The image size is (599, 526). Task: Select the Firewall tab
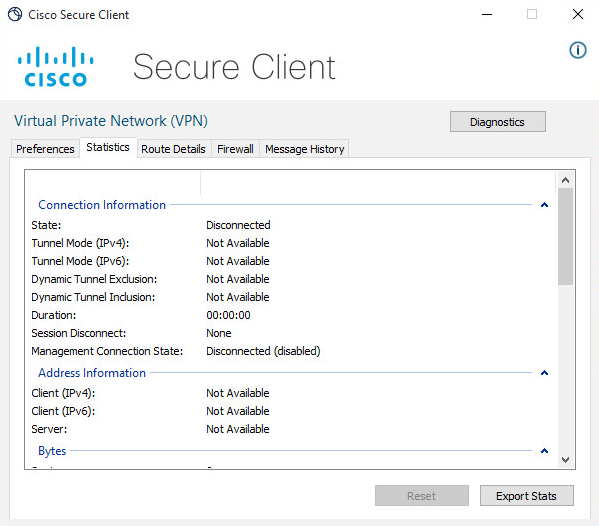tap(235, 149)
